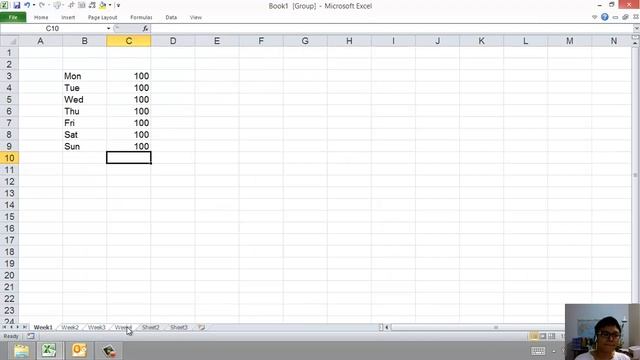
Task: Select column A header
Action: (40, 41)
